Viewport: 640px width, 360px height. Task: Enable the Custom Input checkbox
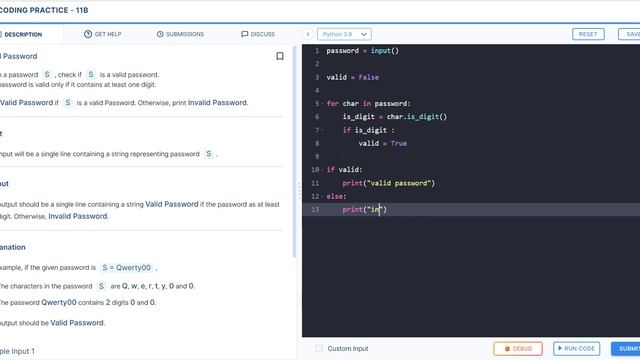point(319,349)
